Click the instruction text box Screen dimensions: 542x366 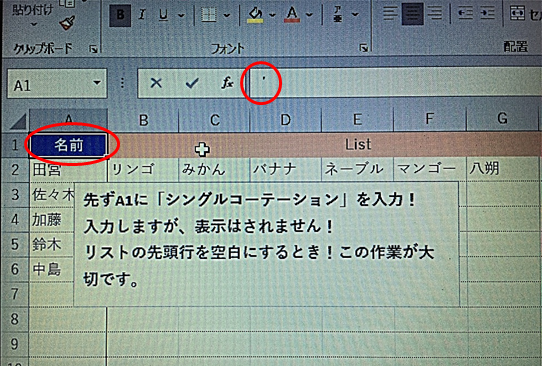pyautogui.click(x=267, y=244)
